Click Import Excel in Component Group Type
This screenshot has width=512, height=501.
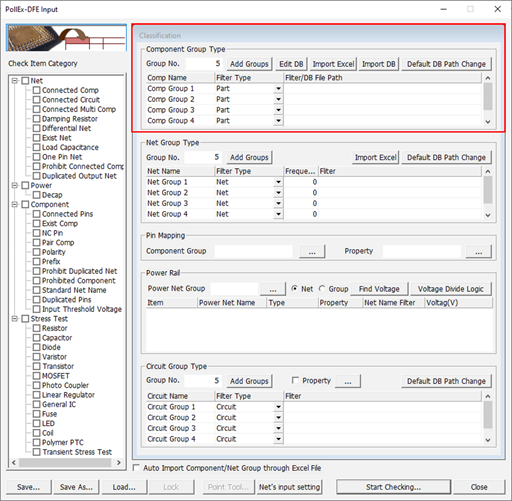(x=333, y=64)
